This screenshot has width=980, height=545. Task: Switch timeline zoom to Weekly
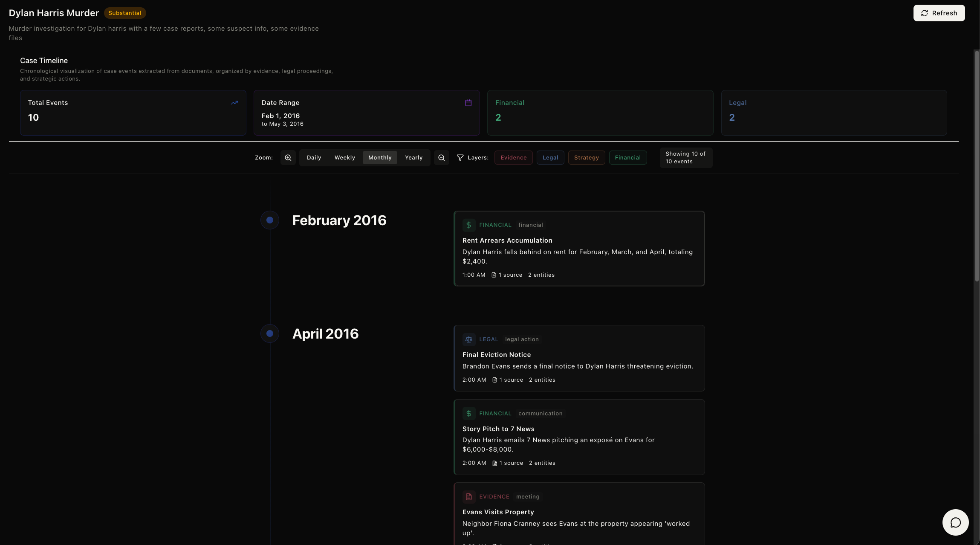pyautogui.click(x=344, y=158)
